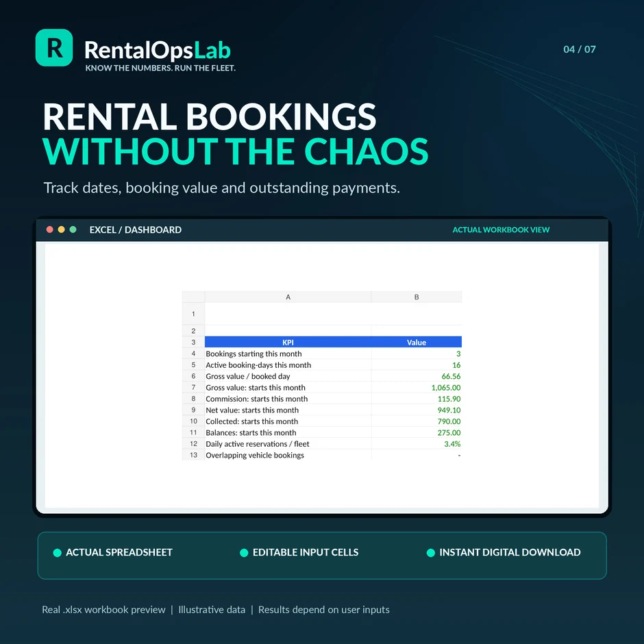Click 'Bookings starting this month' cell
Screen dimensions: 644x644
point(288,354)
